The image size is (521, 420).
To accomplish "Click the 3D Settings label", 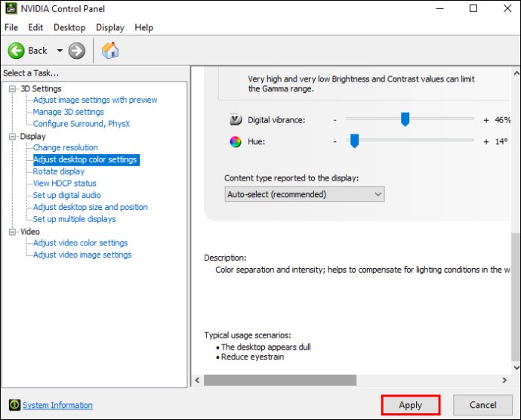I will click(x=41, y=89).
